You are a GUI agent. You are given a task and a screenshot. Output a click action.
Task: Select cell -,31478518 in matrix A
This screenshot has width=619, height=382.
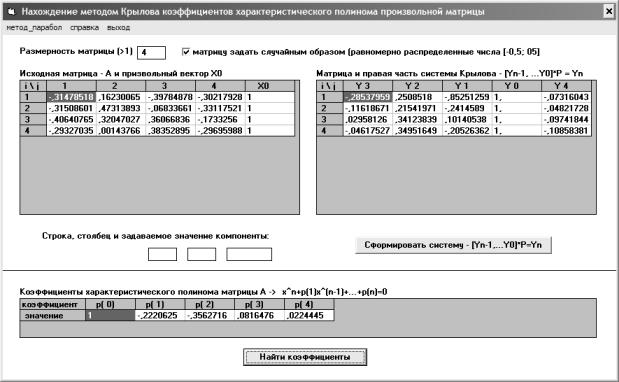(x=71, y=97)
